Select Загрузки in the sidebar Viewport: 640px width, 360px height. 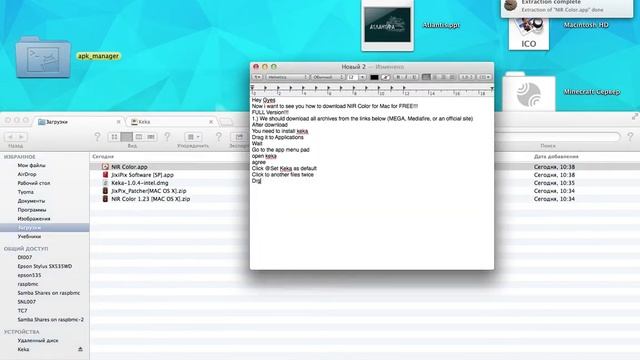pyautogui.click(x=44, y=227)
